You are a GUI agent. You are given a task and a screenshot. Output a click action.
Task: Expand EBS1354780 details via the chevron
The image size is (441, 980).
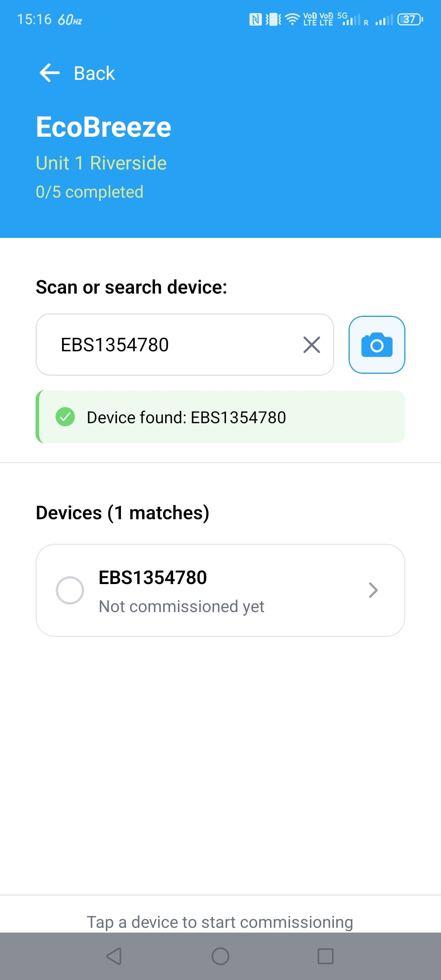[x=373, y=590]
